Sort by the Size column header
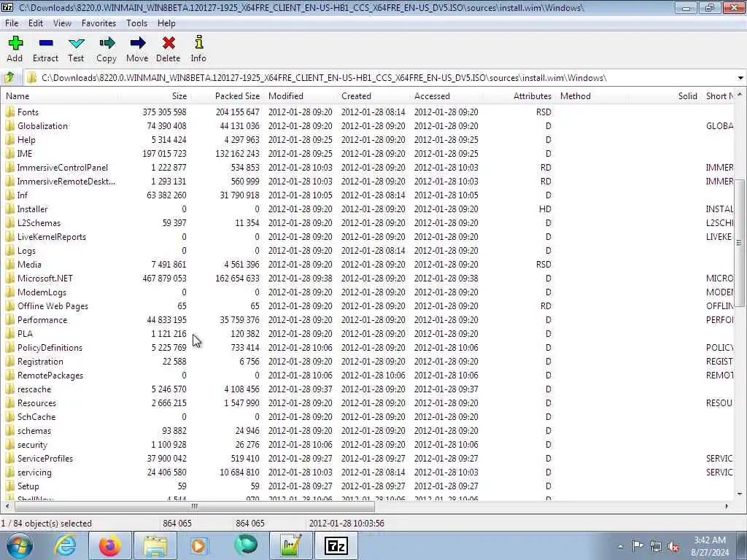Image resolution: width=747 pixels, height=560 pixels. [155, 96]
